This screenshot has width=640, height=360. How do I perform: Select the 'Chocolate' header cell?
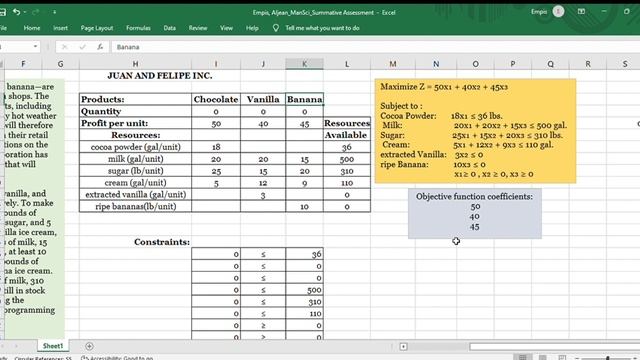[x=216, y=99]
